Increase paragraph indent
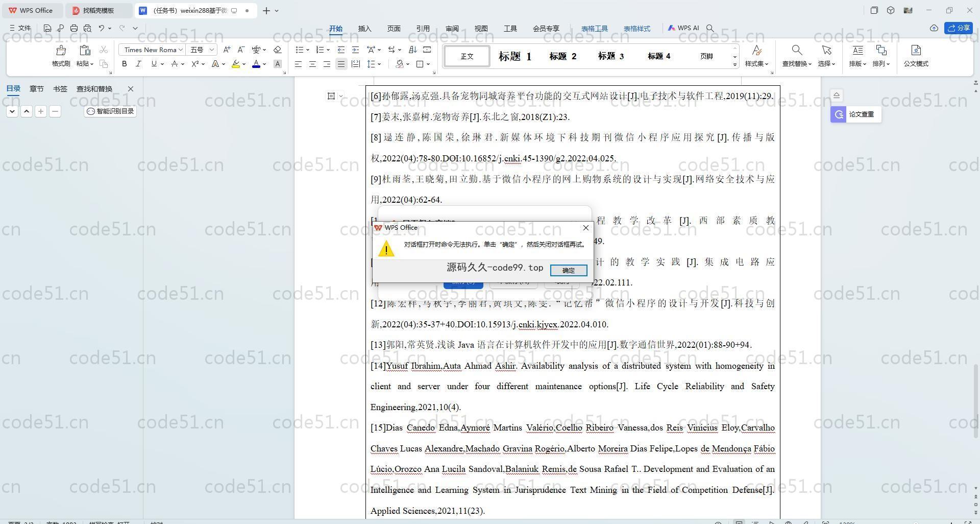 pyautogui.click(x=355, y=50)
